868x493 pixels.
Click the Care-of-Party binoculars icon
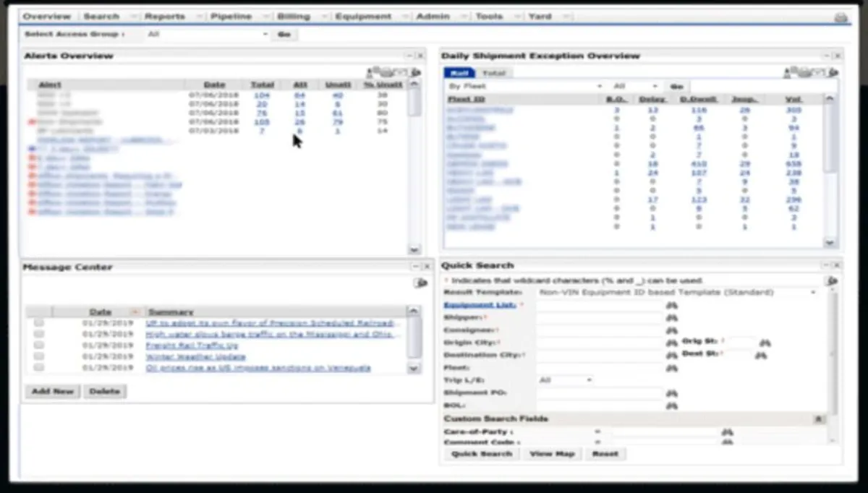tap(728, 432)
